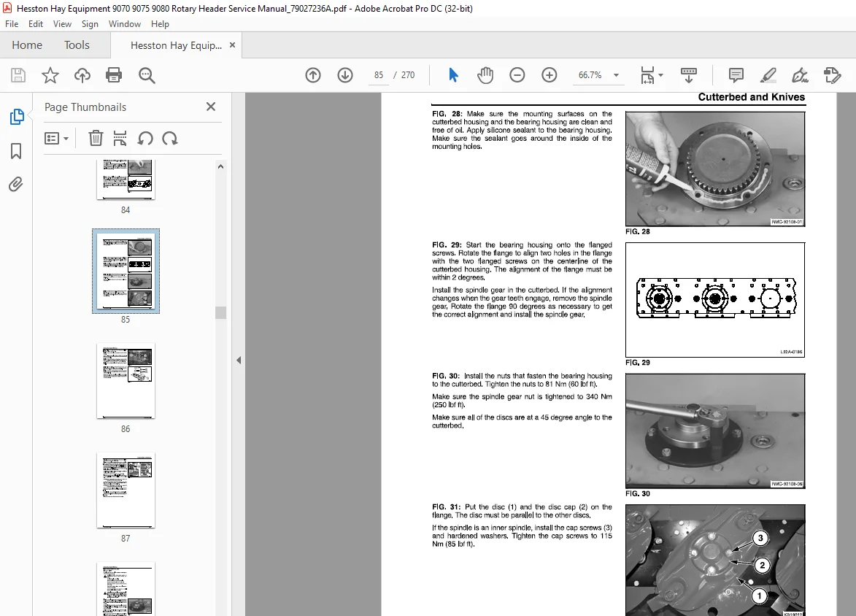Add a comment sticky note

[x=736, y=75]
